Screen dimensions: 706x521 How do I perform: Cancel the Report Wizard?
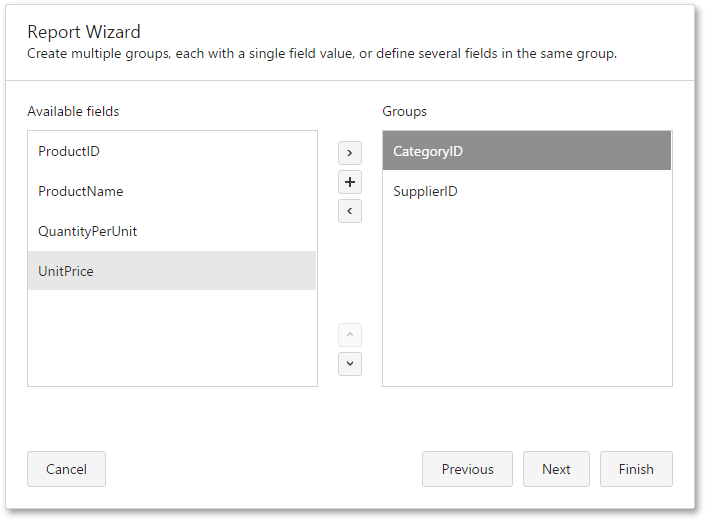66,469
